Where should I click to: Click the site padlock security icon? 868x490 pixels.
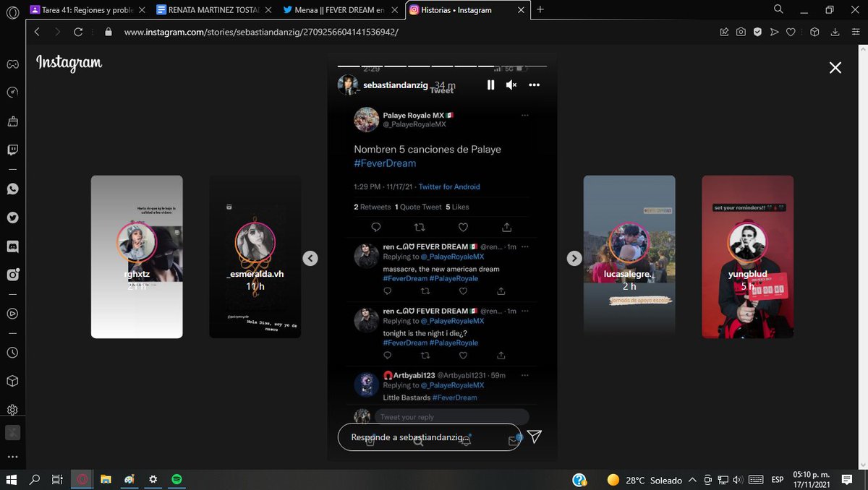coord(109,32)
